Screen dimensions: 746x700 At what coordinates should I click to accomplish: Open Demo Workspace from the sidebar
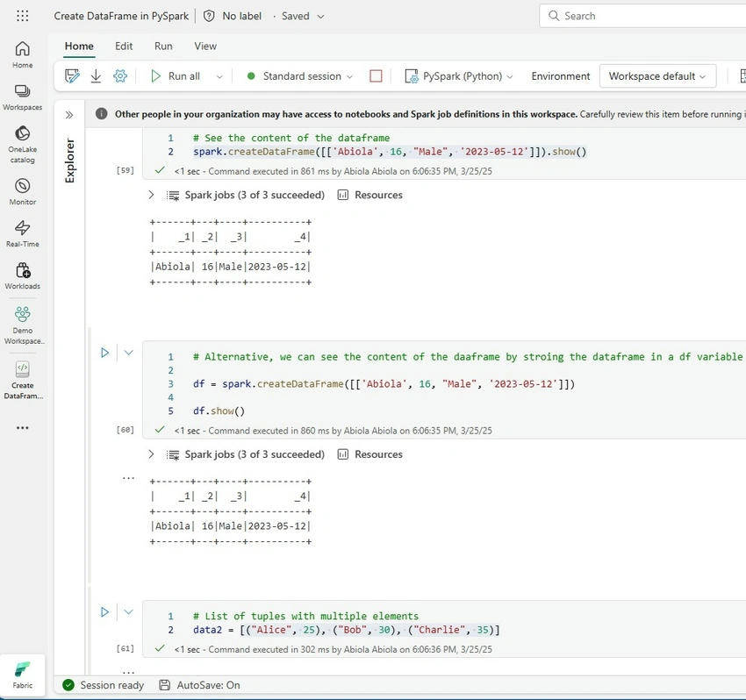tap(22, 325)
